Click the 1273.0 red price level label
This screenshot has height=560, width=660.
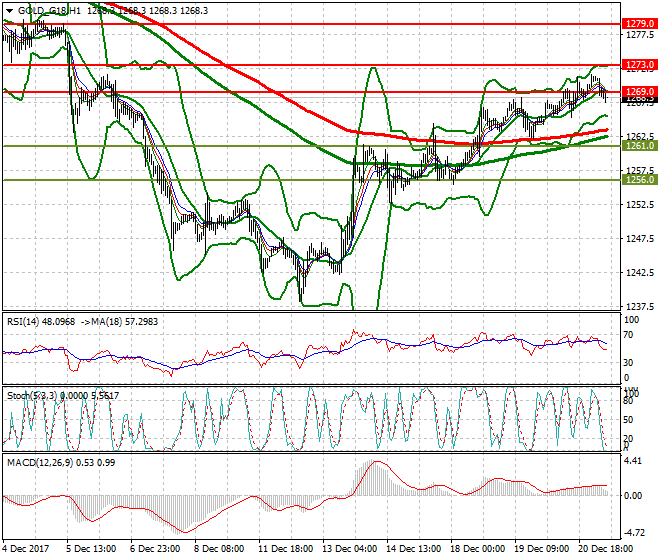click(x=640, y=65)
